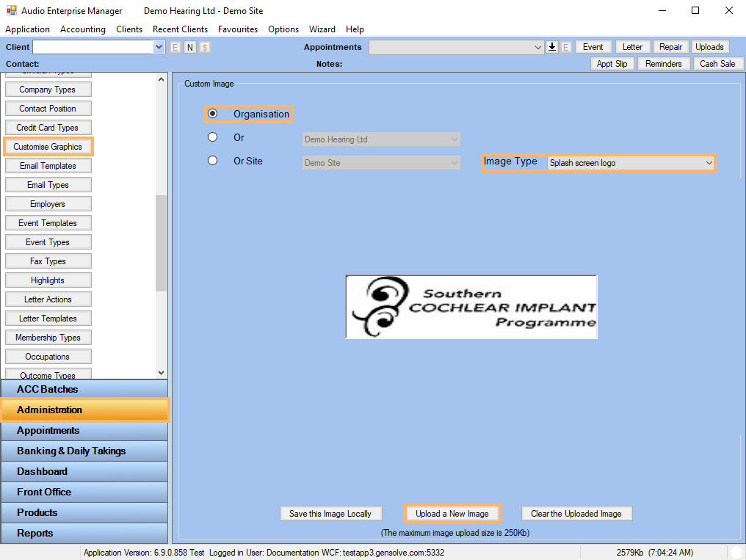Click the E icon beside the Client dropdown
Image resolution: width=746 pixels, height=560 pixels.
click(x=175, y=46)
